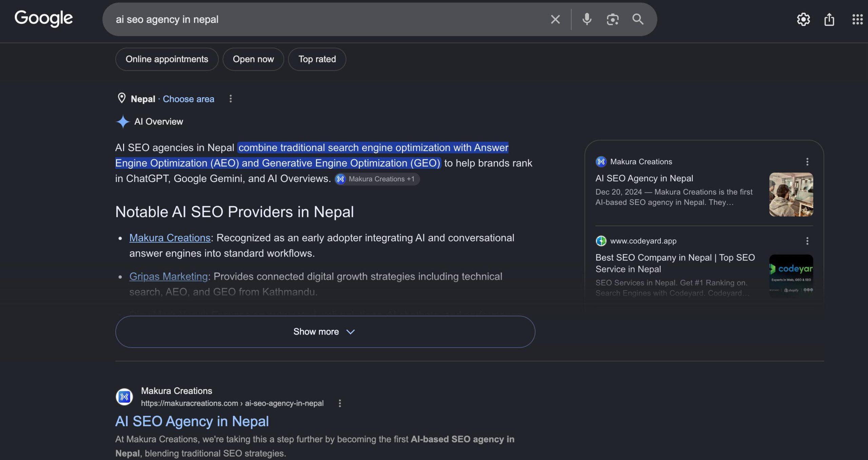Click the highlighted AEO and GEO text passage
868x460 pixels.
point(312,155)
